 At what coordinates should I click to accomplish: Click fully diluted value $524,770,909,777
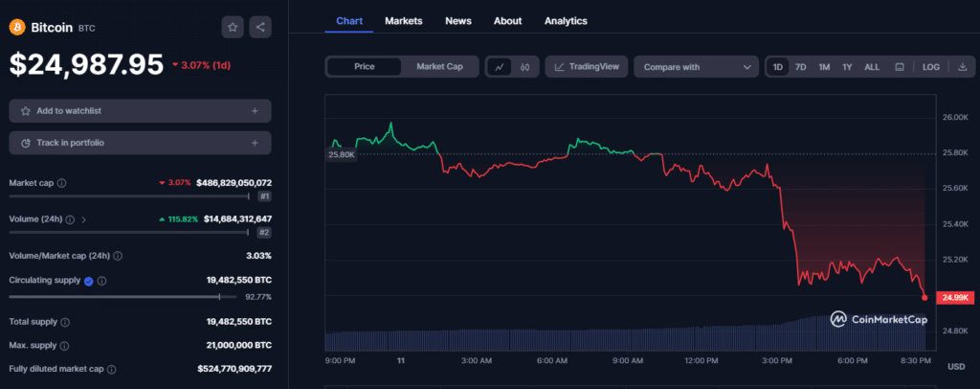(x=234, y=369)
